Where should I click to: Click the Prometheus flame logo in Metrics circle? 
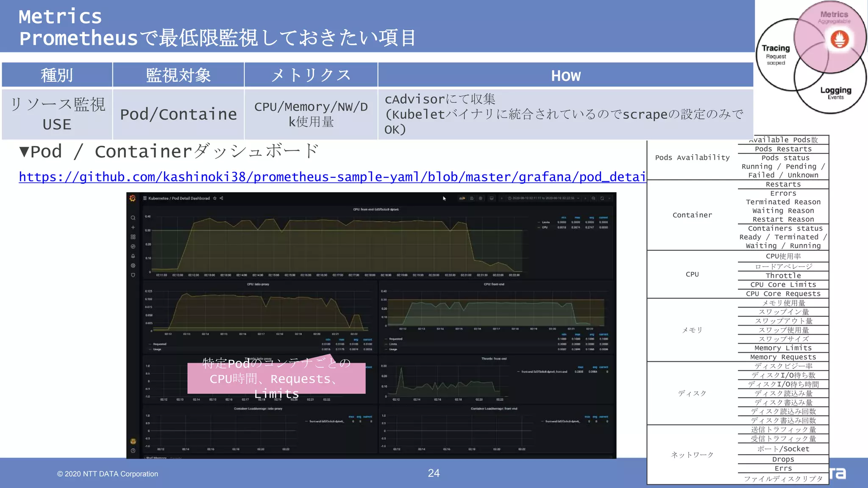pyautogui.click(x=840, y=40)
